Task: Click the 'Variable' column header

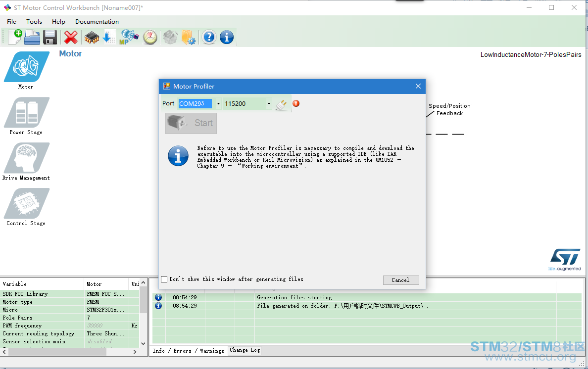Action: [x=42, y=284]
